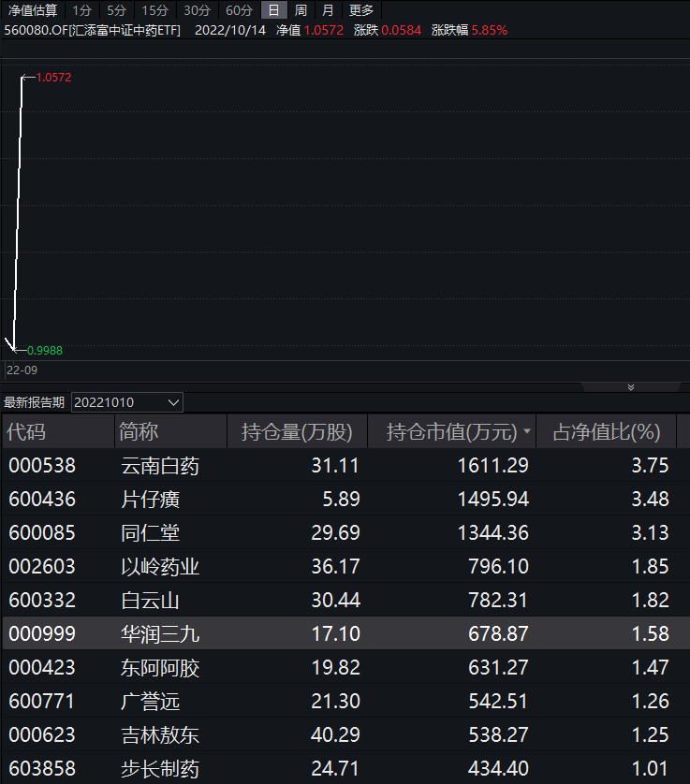
Task: Select the 白云山 row name
Action: coord(150,601)
